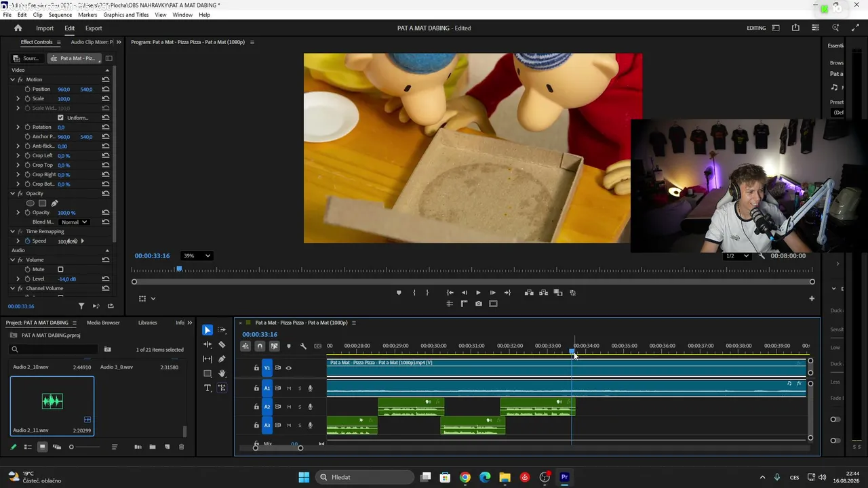Image resolution: width=868 pixels, height=488 pixels.
Task: Click the filter properties funnel icon
Action: click(x=81, y=306)
